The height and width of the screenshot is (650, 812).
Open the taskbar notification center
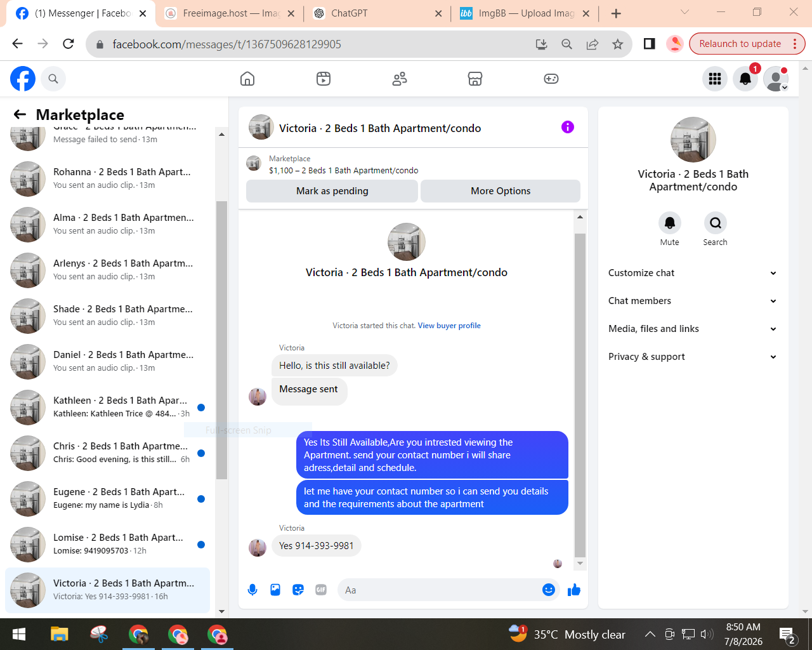[787, 635]
